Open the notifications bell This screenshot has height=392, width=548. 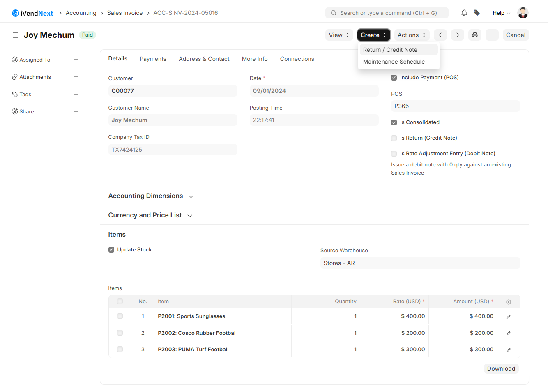click(x=464, y=13)
